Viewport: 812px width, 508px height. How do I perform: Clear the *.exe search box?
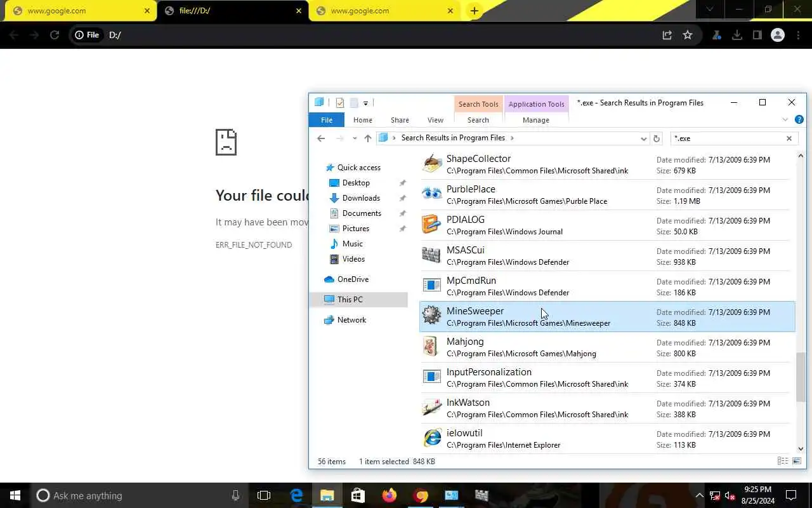[x=789, y=138]
